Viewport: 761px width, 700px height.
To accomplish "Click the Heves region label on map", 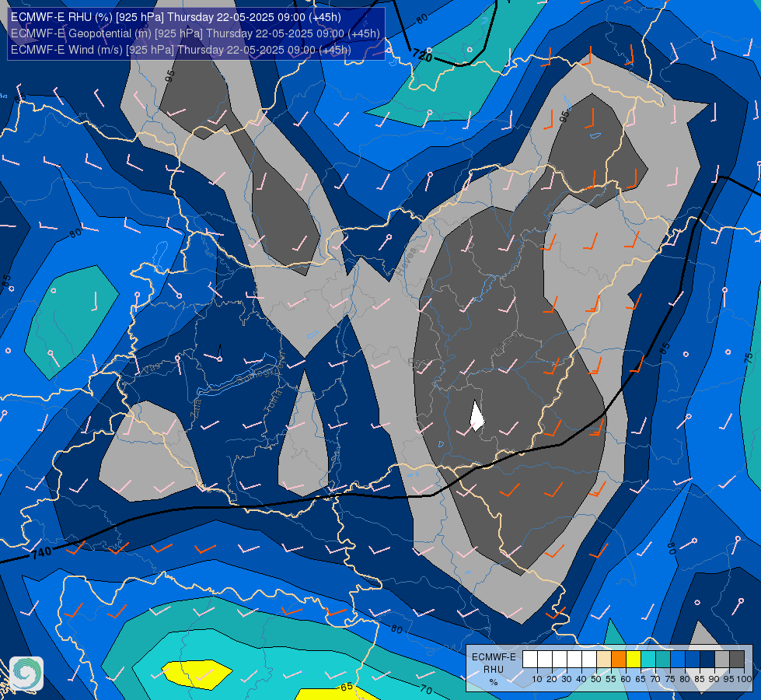I will click(x=407, y=262).
